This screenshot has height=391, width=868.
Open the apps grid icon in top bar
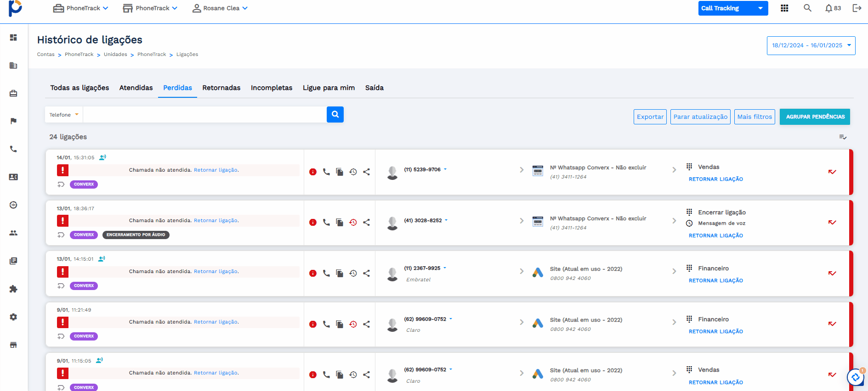click(784, 8)
